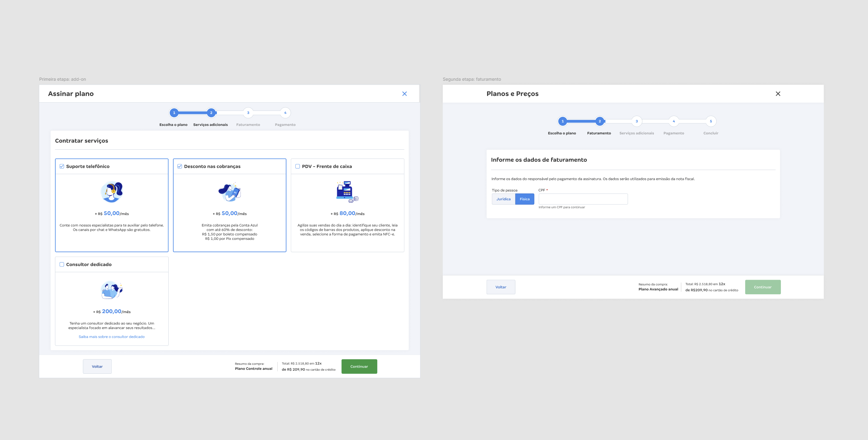
Task: Click the Plano Controle anual summary text
Action: (253, 369)
